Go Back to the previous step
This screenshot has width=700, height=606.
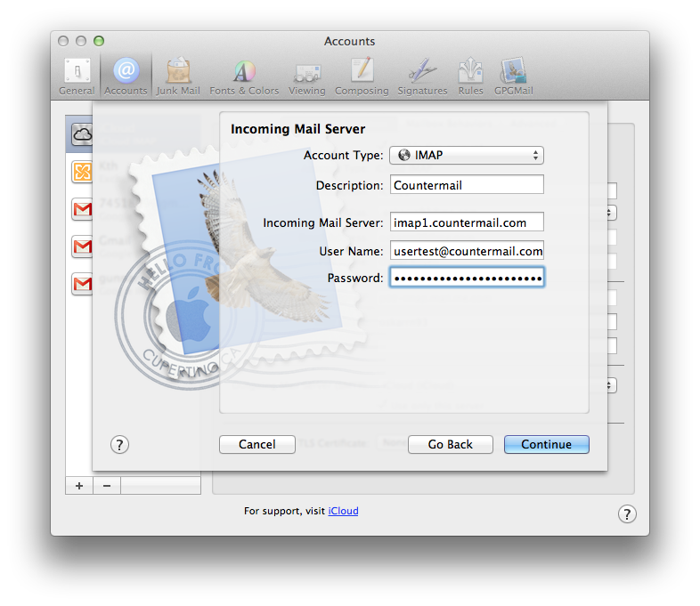450,445
